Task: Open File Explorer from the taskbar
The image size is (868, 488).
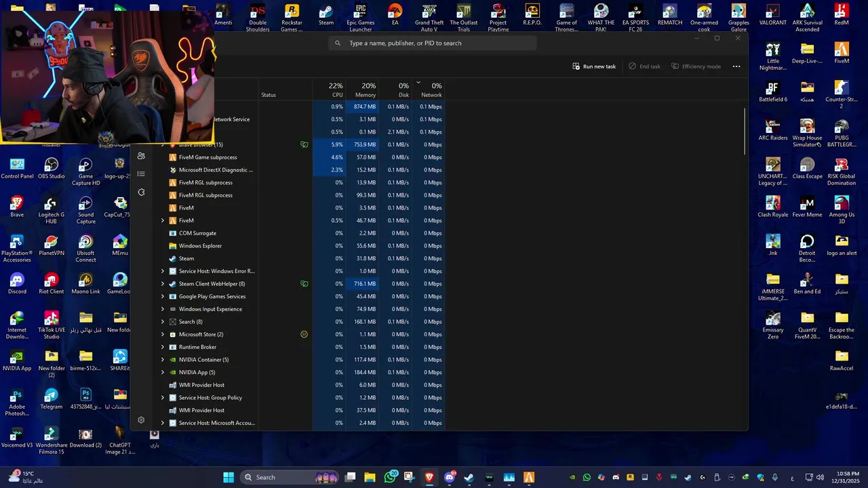Action: [370, 477]
